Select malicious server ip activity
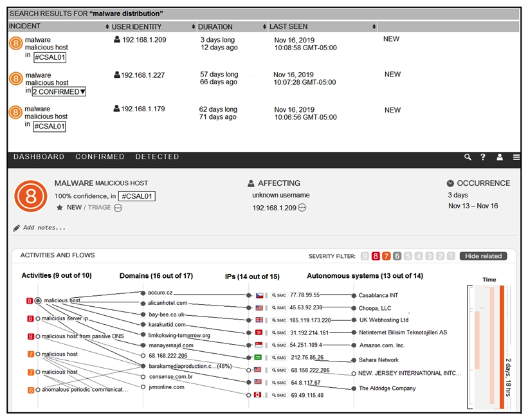This screenshot has width=528, height=420. tap(65, 318)
